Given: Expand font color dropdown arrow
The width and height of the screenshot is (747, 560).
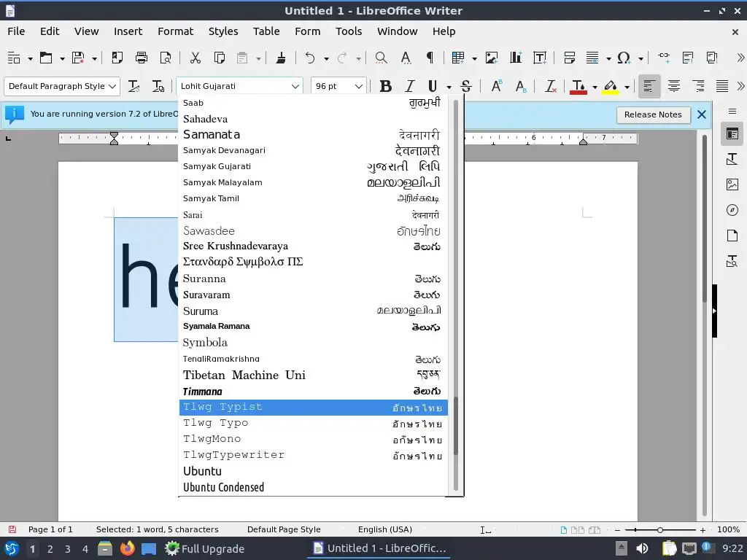Looking at the screenshot, I should 595,87.
